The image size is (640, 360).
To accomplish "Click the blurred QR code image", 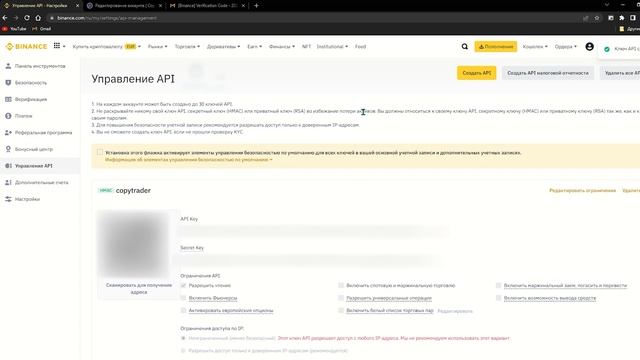I will [x=133, y=244].
